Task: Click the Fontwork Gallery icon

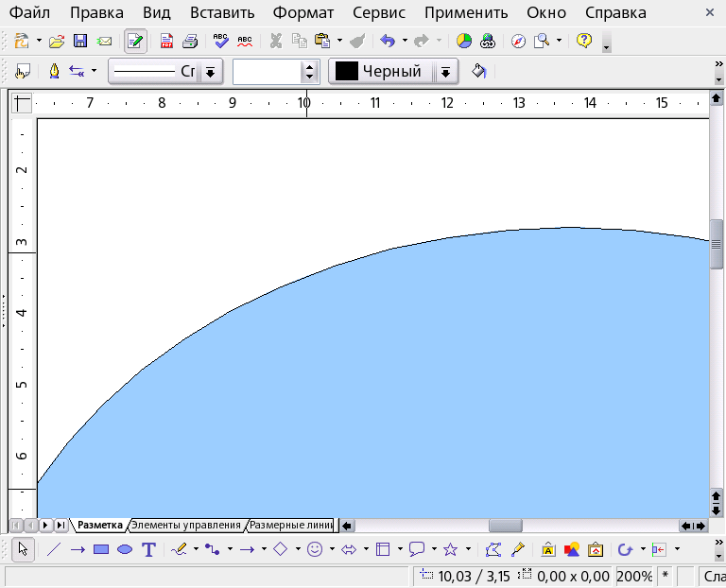Action: pyautogui.click(x=548, y=549)
